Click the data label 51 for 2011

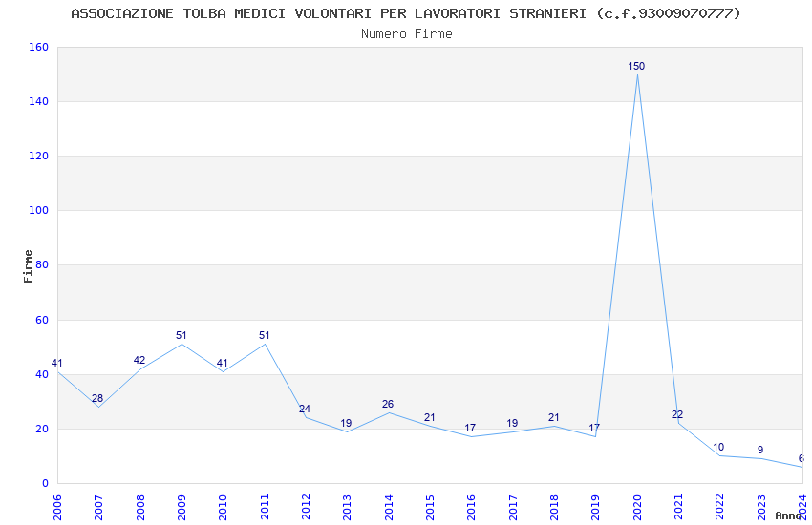tap(264, 335)
